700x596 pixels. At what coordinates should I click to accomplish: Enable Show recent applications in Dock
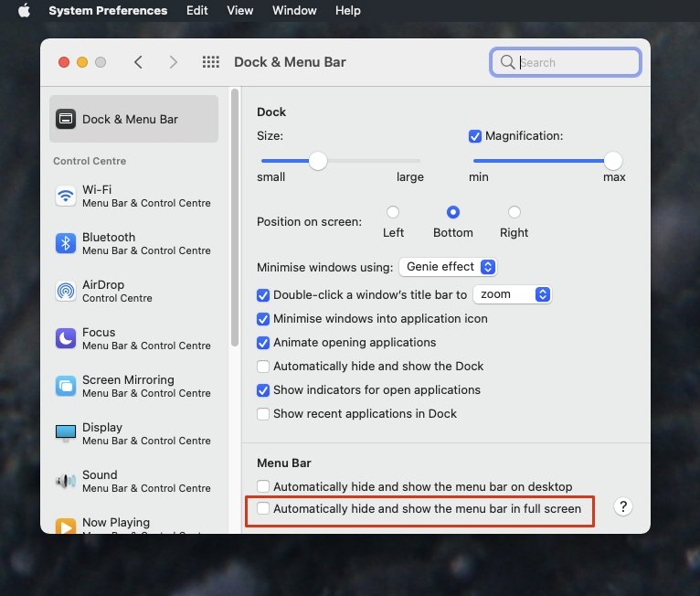pos(263,414)
